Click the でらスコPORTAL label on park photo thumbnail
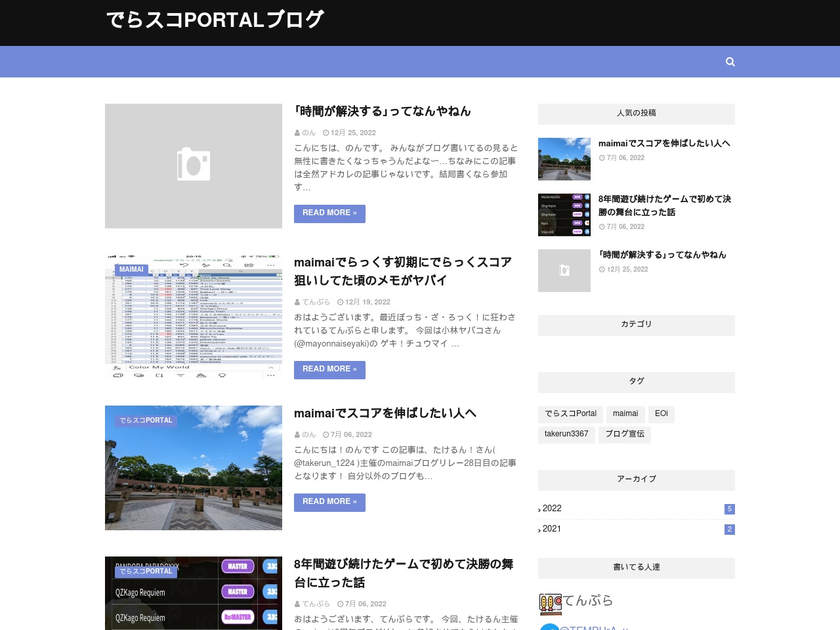This screenshot has width=840, height=630. coord(146,421)
